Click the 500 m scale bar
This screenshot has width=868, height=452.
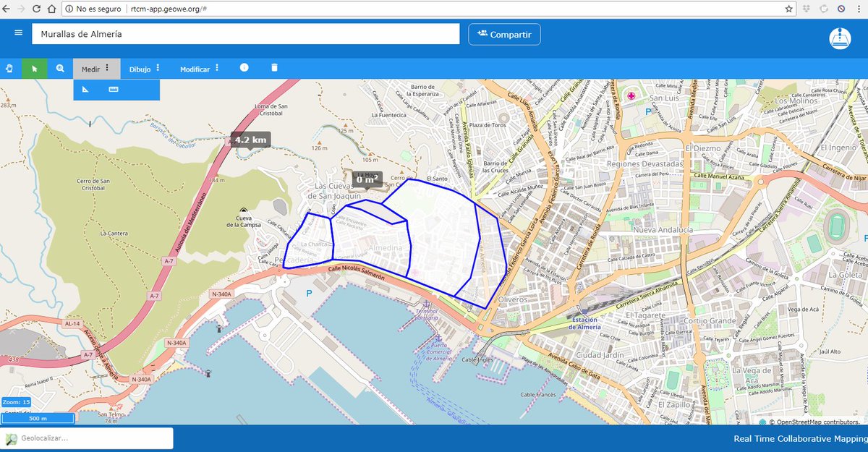[38, 418]
